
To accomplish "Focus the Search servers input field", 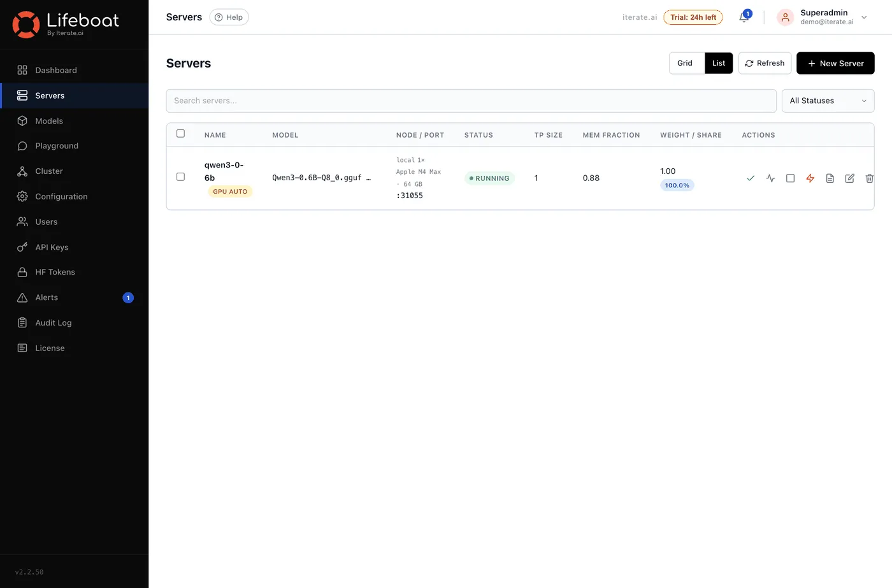I will pos(471,101).
